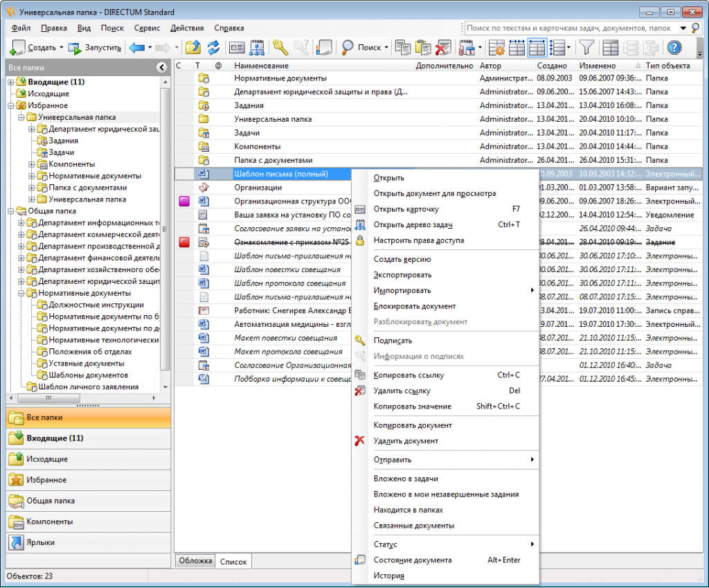Click the key icon beside Подписать in menu
The width and height of the screenshot is (709, 588).
pyautogui.click(x=360, y=340)
